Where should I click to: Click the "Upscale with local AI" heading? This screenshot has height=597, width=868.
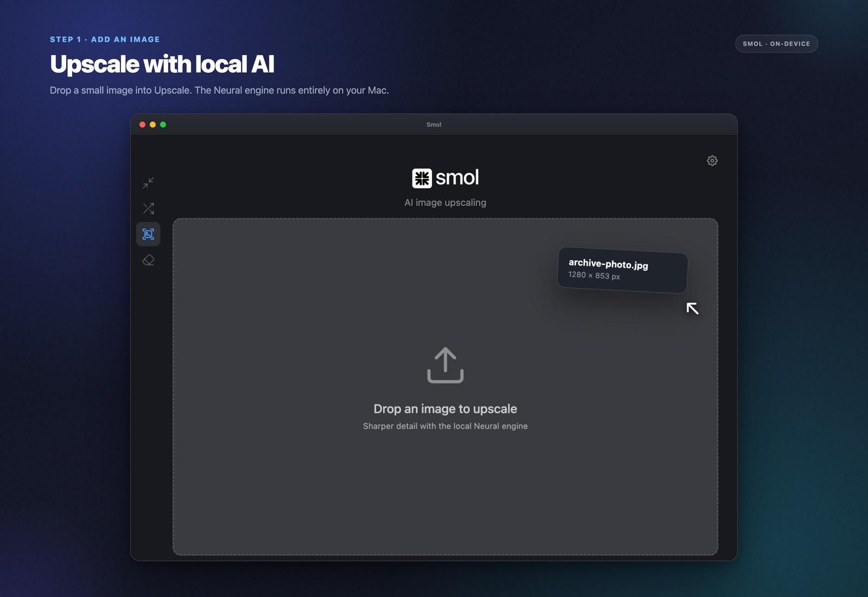point(162,64)
